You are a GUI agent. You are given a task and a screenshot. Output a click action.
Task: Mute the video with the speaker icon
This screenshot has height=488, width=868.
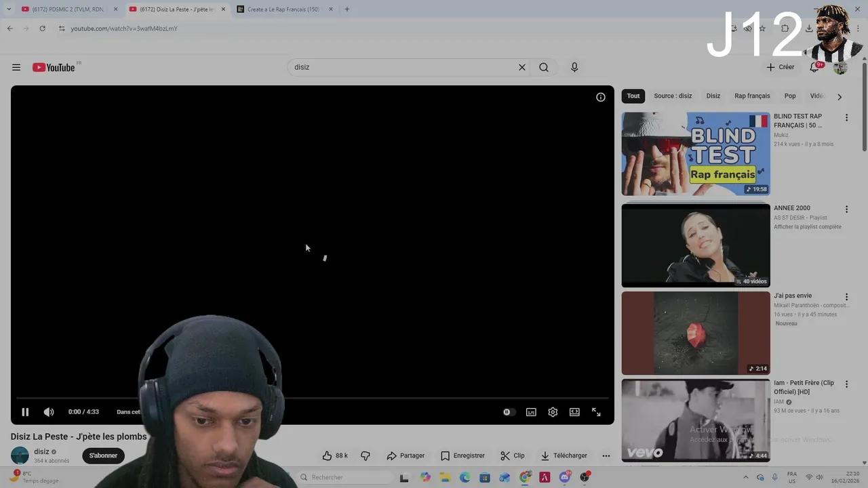click(49, 412)
